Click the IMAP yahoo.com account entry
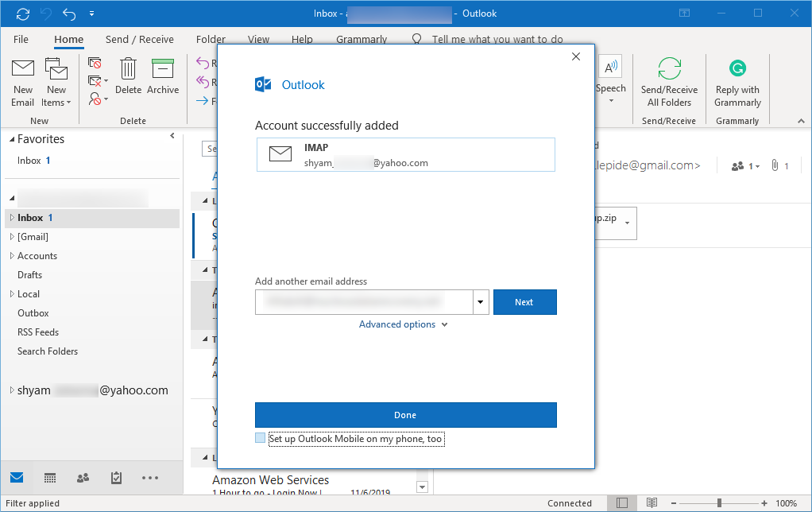Viewport: 812px width, 512px height. [405, 154]
